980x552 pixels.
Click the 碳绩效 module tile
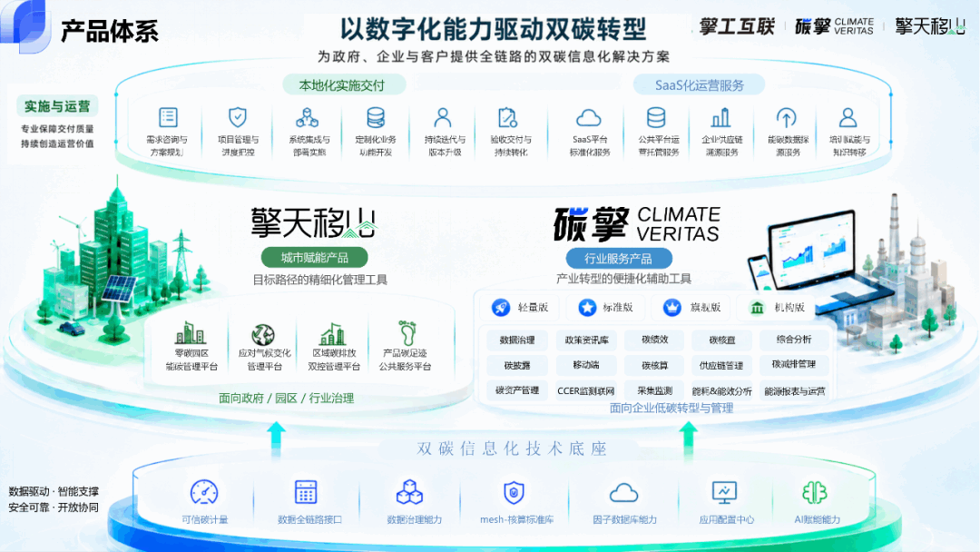coord(654,340)
